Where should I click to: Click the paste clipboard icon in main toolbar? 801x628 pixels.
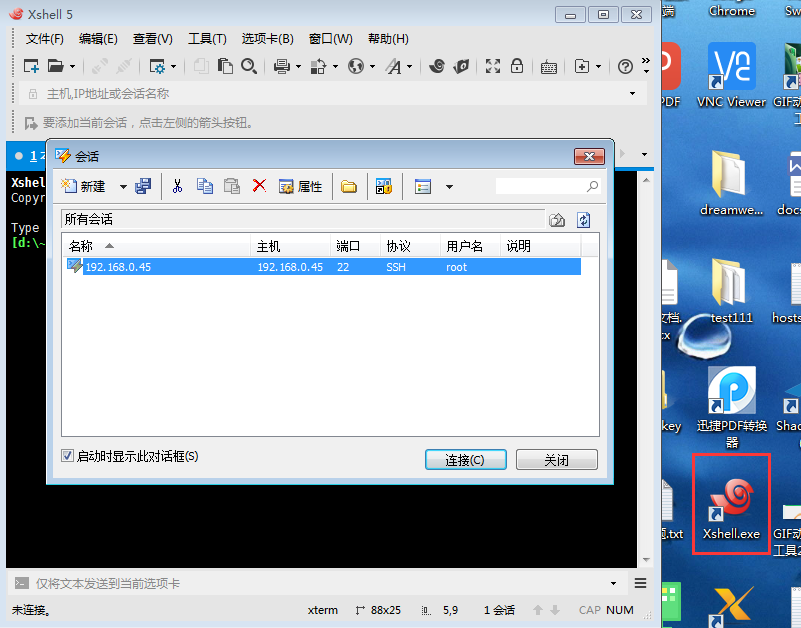click(225, 66)
